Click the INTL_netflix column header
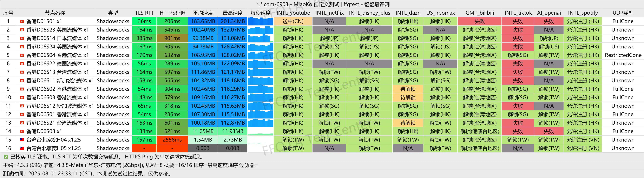Image resolution: width=644 pixels, height=178 pixels. coord(329,13)
